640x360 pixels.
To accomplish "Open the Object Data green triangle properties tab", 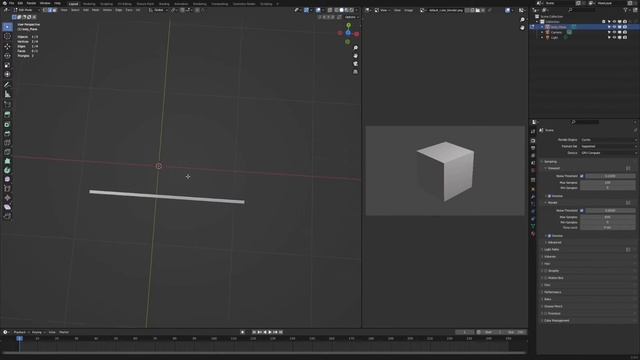I will point(533,226).
